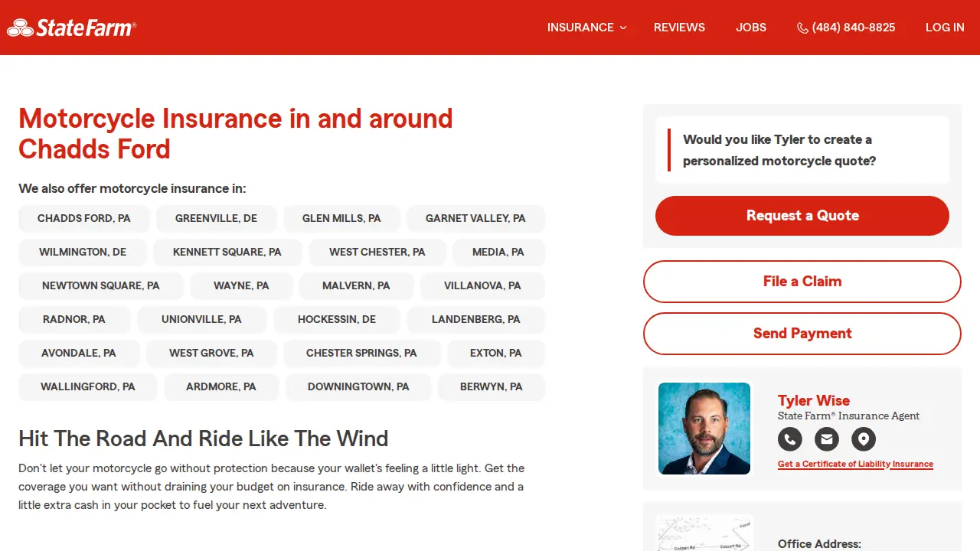Choose Avondale, PA location chip

pyautogui.click(x=79, y=353)
